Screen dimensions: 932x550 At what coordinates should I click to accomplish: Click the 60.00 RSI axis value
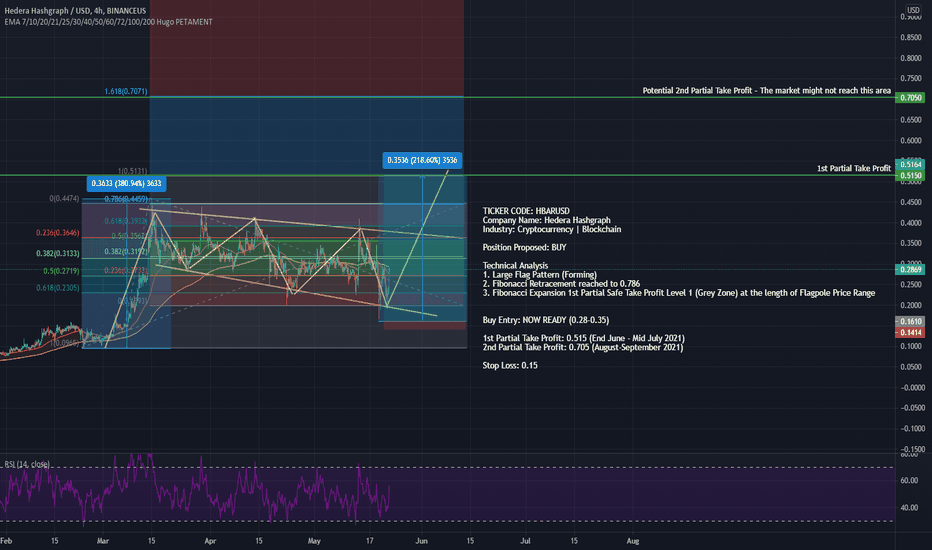pyautogui.click(x=909, y=480)
